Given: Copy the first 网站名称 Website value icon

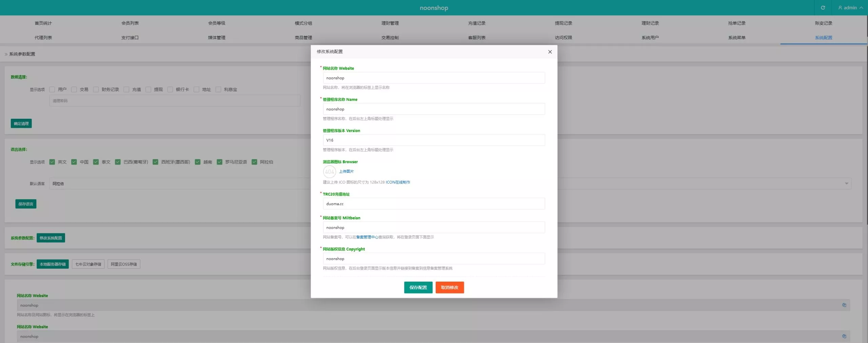Looking at the screenshot, I should pos(844,305).
